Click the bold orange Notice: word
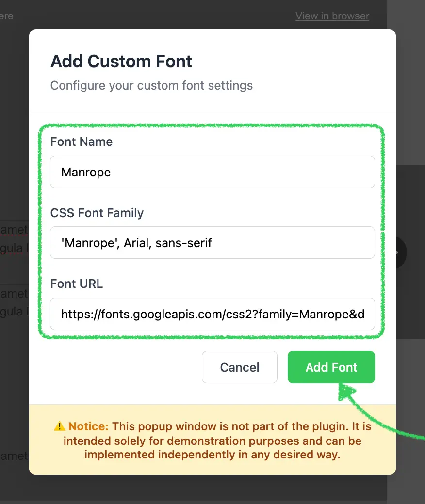Screen dimensions: 425x504 click(88, 426)
